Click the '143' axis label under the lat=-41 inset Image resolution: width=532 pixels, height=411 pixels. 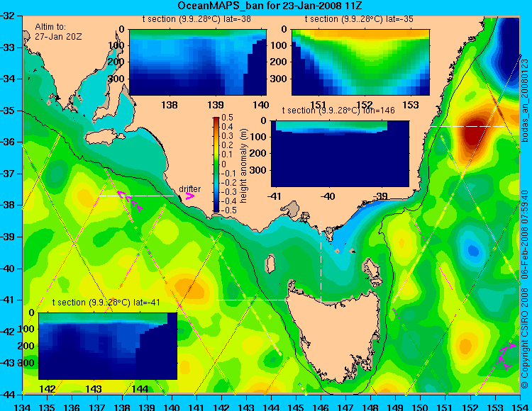point(94,388)
